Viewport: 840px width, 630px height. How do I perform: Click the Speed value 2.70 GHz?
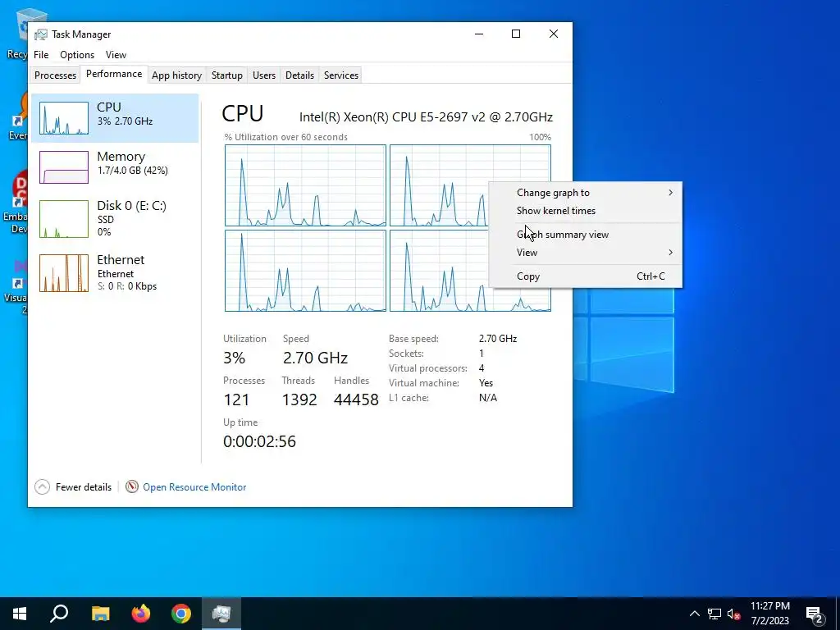coord(315,358)
